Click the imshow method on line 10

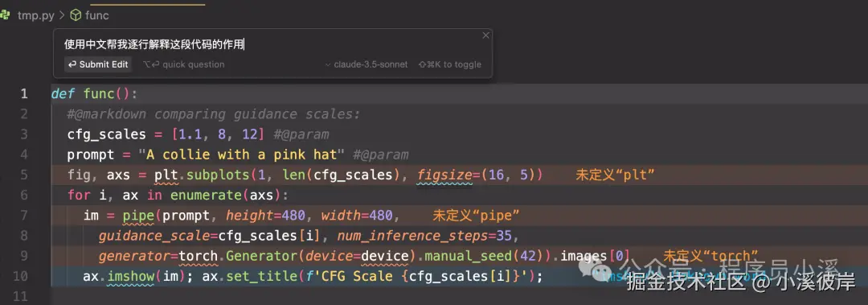pos(133,276)
